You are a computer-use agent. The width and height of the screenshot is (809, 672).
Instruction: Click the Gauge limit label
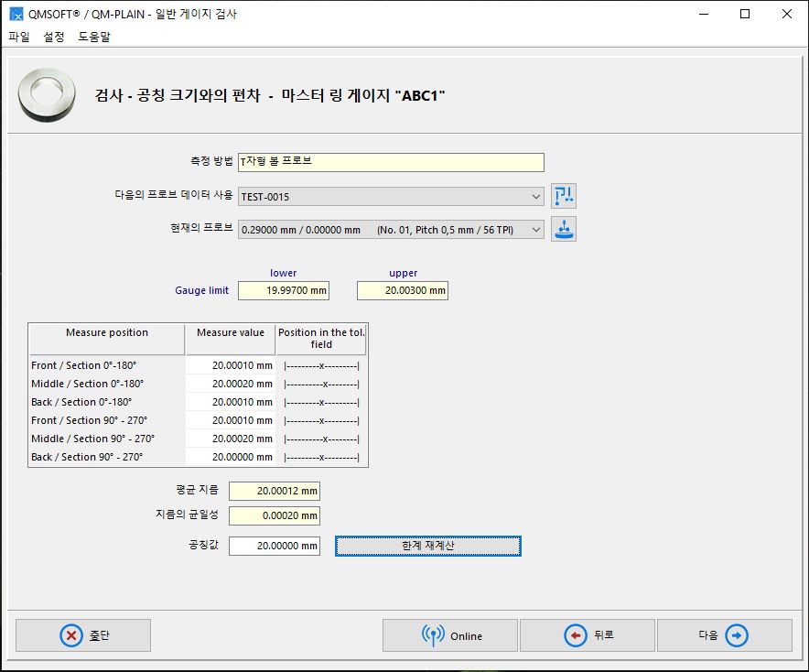click(201, 290)
